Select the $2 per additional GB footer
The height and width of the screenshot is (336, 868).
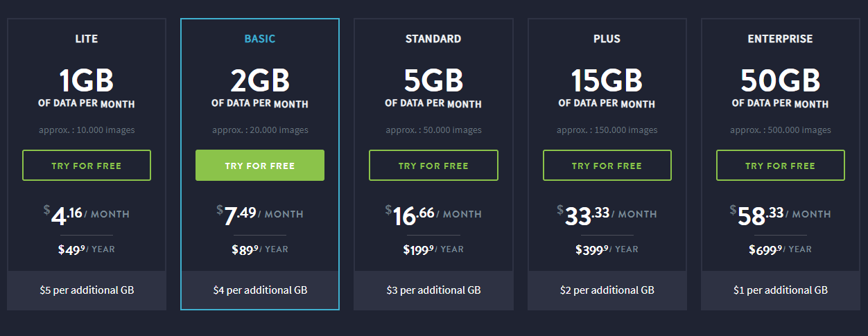607,290
